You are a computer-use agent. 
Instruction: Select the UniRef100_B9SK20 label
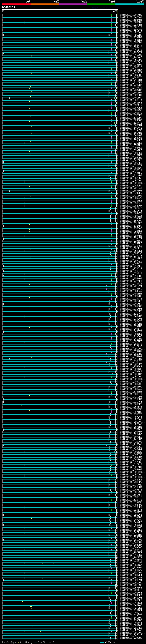coord(131,47)
